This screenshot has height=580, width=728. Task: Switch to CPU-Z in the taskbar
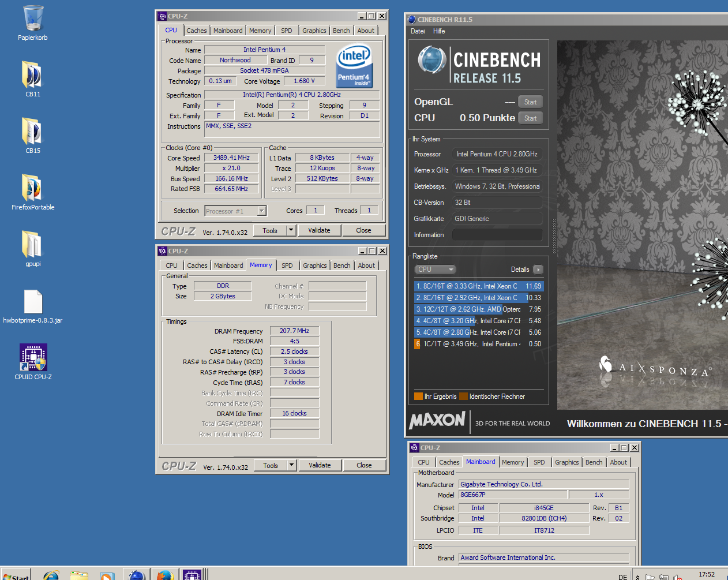coord(192,575)
